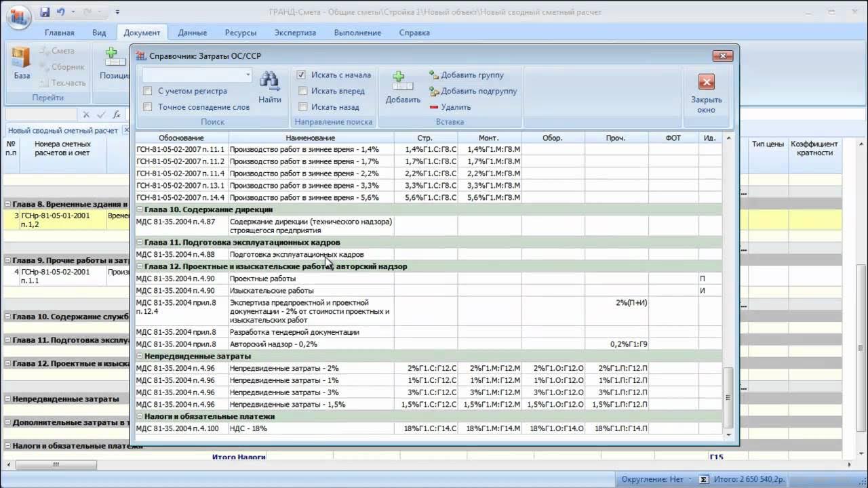Go to Тех.часть in Перейти group

pyautogui.click(x=63, y=83)
